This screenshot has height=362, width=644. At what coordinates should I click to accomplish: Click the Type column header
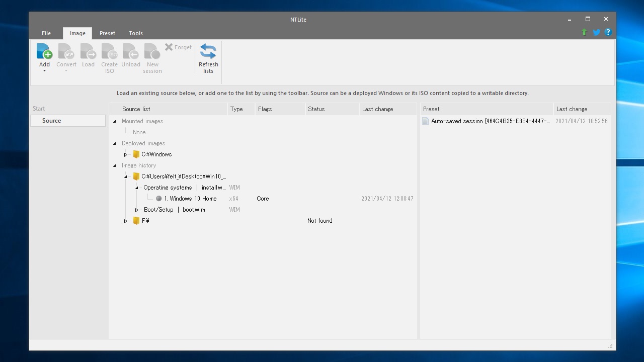click(241, 109)
